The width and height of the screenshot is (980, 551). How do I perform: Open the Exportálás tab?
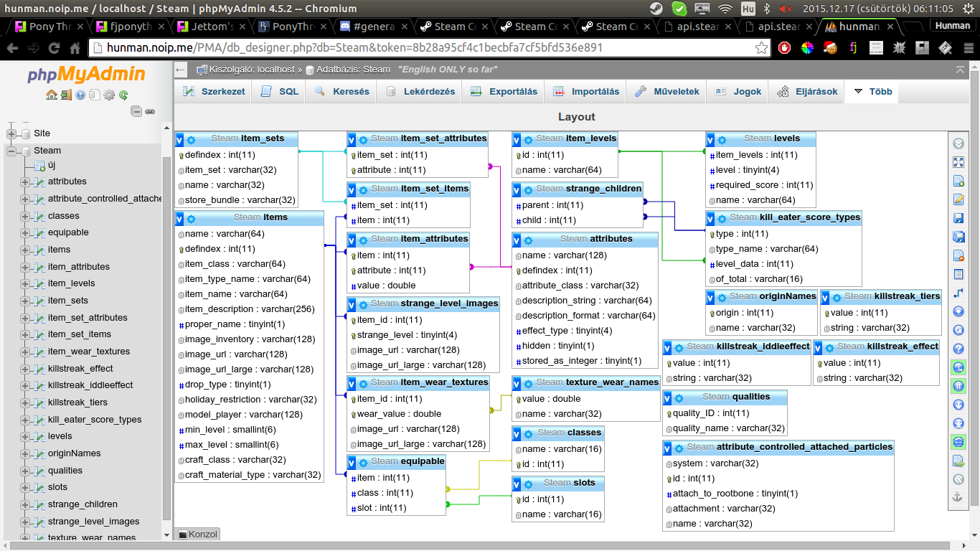pos(504,92)
